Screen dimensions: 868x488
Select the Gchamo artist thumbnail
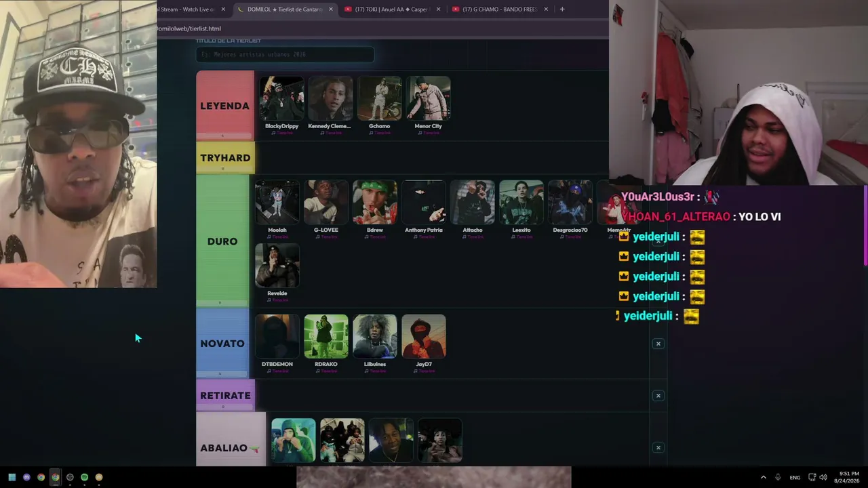coord(379,98)
